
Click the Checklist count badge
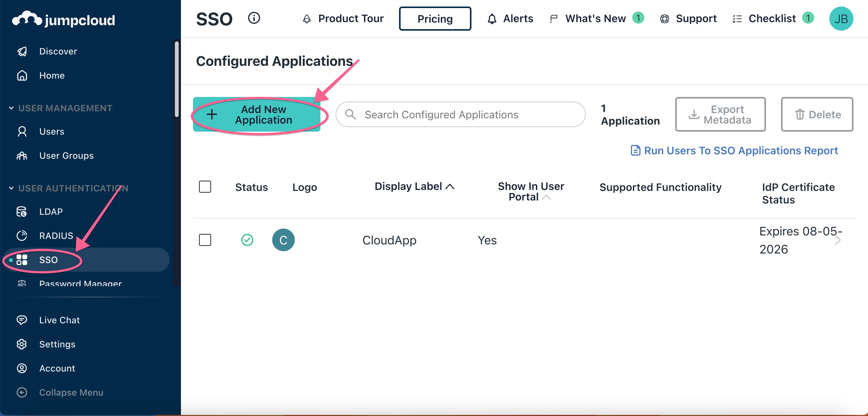(x=808, y=18)
